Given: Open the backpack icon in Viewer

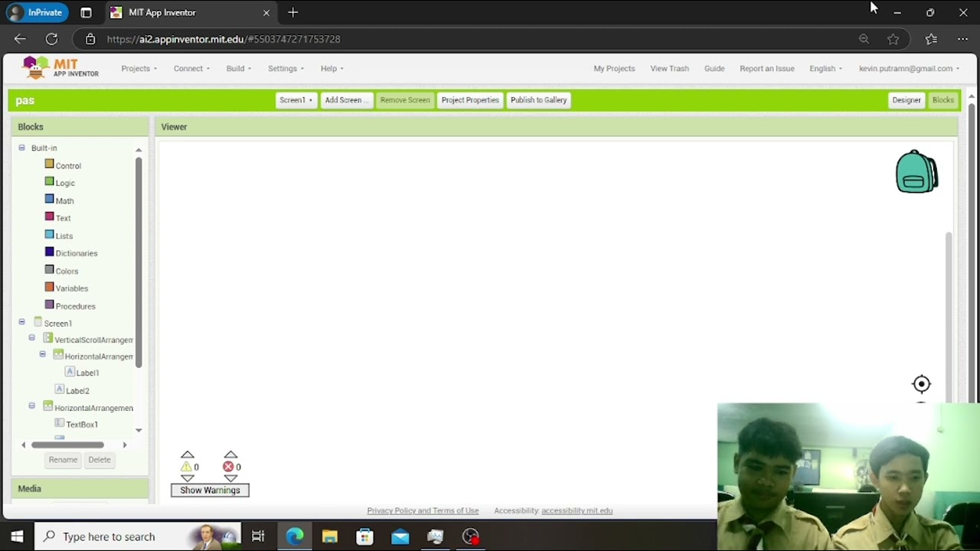Looking at the screenshot, I should tap(916, 171).
